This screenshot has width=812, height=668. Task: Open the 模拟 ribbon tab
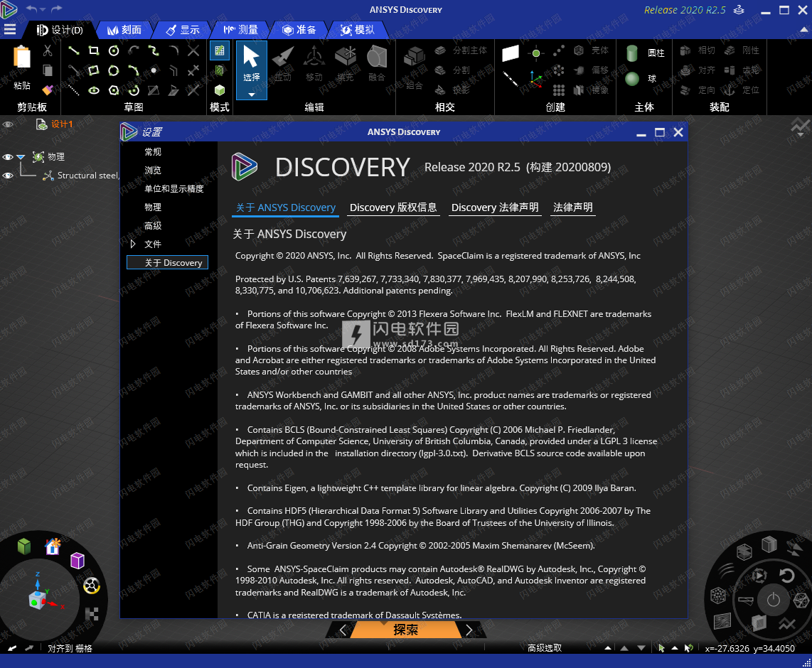(x=358, y=30)
